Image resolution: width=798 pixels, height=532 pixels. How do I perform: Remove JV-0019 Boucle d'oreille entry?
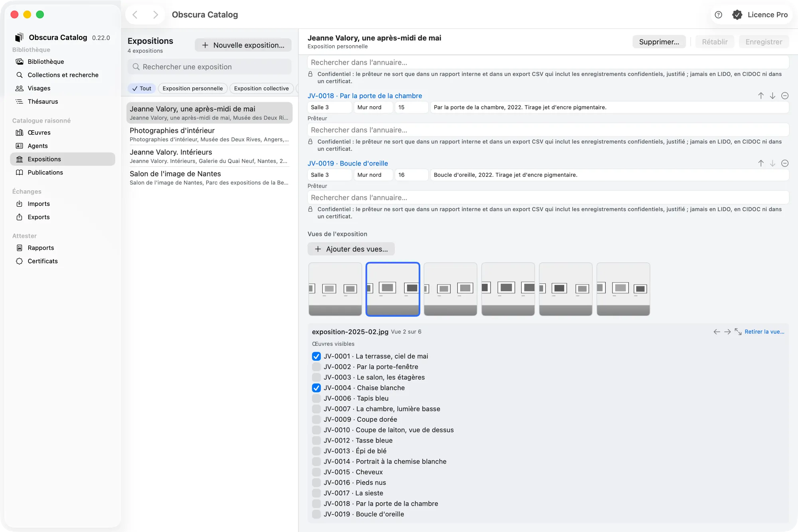(x=784, y=163)
